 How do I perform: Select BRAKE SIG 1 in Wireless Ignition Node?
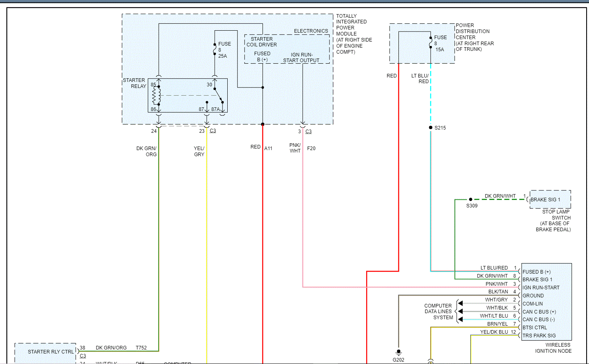(537, 280)
